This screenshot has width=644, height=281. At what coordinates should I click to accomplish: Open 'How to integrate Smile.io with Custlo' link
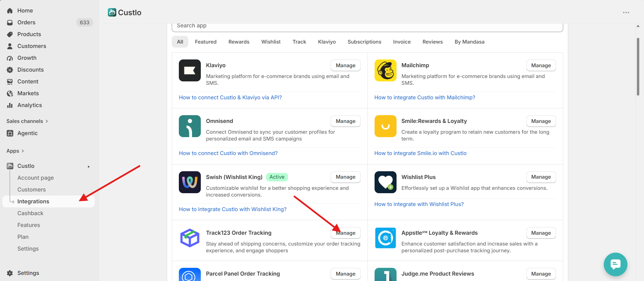coord(420,153)
